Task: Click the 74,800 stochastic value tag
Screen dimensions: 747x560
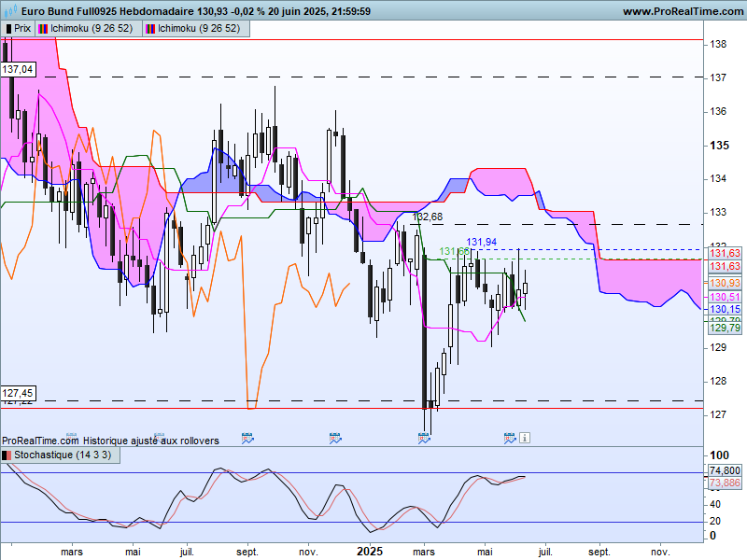Action: pyautogui.click(x=726, y=470)
